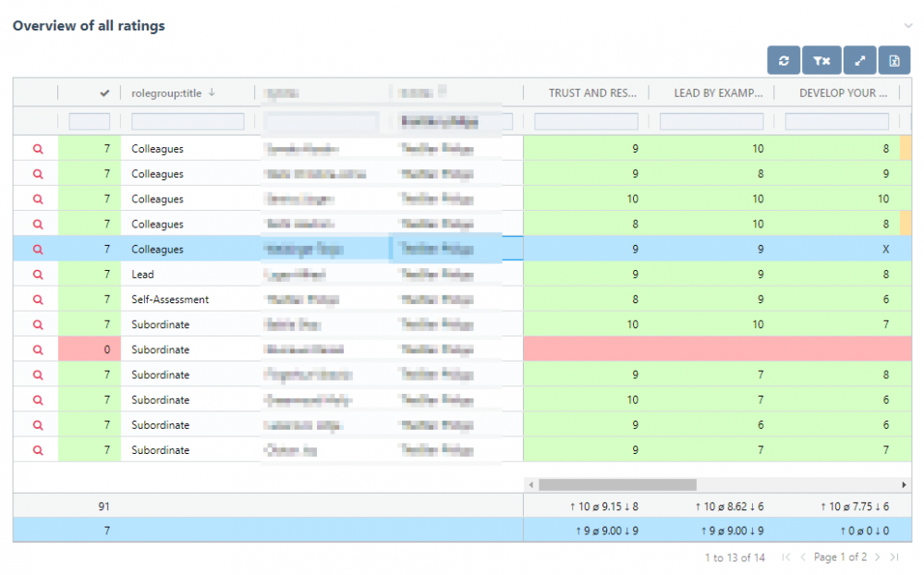Clear all filters with funnel-X icon

(821, 60)
